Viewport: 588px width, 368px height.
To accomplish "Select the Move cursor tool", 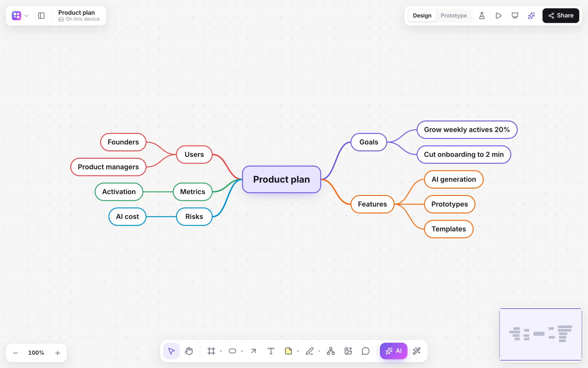I will coord(171,351).
